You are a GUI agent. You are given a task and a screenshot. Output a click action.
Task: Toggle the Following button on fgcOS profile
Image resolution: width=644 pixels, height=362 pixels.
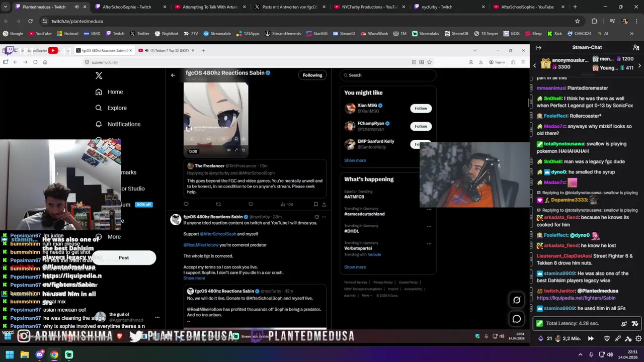click(312, 75)
